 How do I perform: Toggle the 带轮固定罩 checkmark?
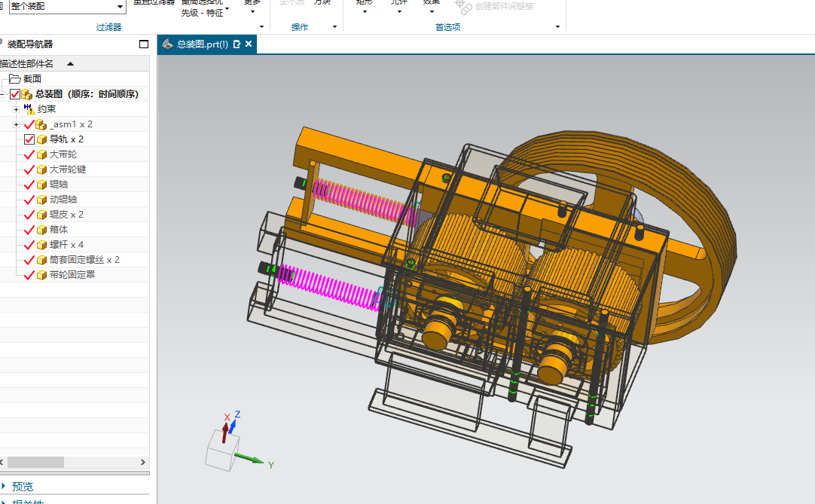click(29, 275)
